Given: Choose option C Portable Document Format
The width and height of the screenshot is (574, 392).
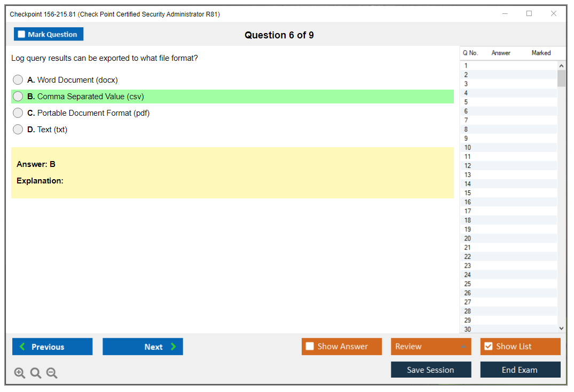Looking at the screenshot, I should point(18,113).
